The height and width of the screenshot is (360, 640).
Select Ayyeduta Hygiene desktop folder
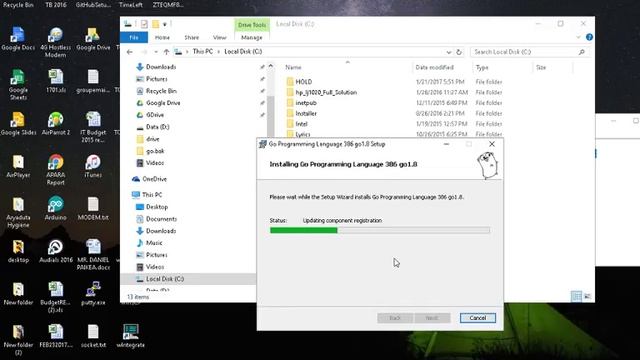pos(18,212)
